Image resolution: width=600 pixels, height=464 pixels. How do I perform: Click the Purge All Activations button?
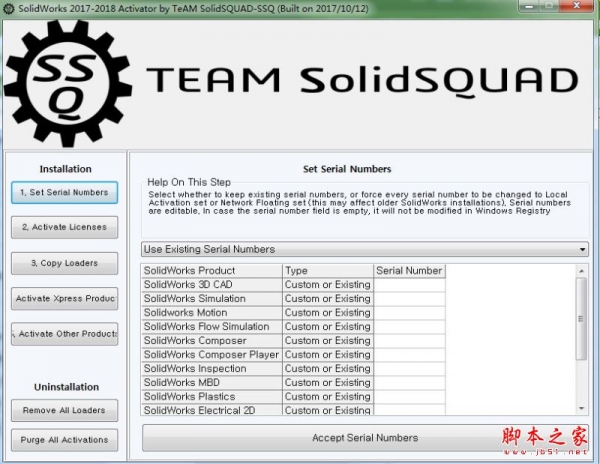click(x=64, y=440)
